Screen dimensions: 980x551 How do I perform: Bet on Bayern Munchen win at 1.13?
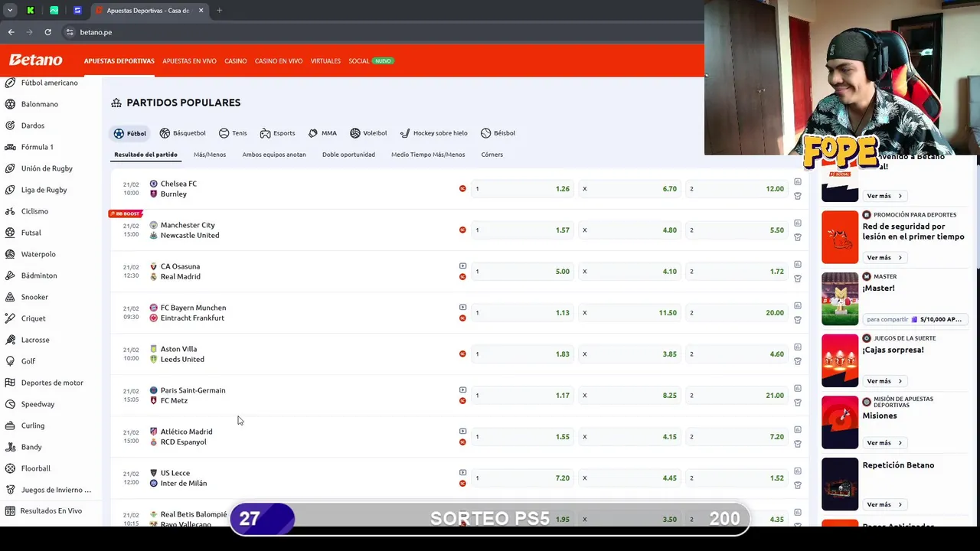coord(522,313)
